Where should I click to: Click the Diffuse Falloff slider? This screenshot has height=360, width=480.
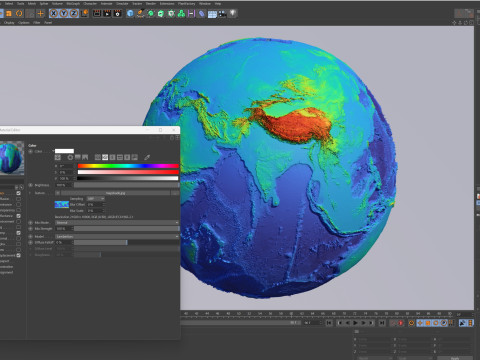[126, 242]
